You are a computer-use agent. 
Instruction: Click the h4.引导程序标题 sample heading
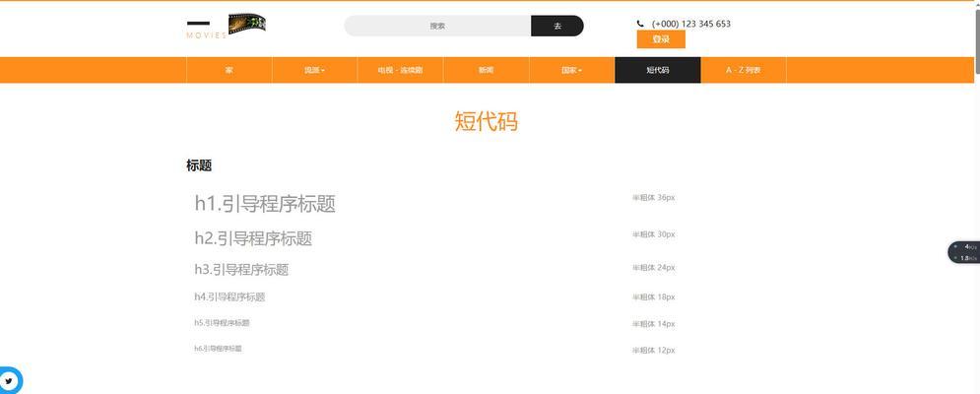tap(229, 297)
